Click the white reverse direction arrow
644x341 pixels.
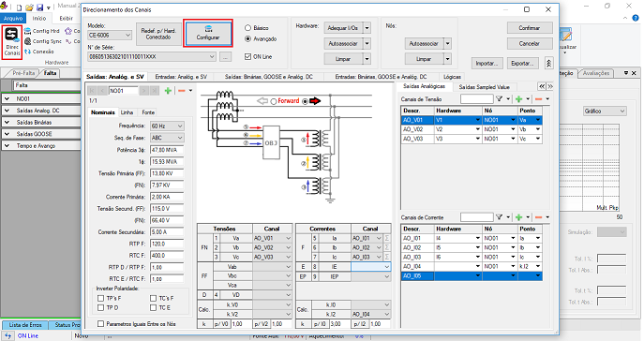[x=262, y=101]
